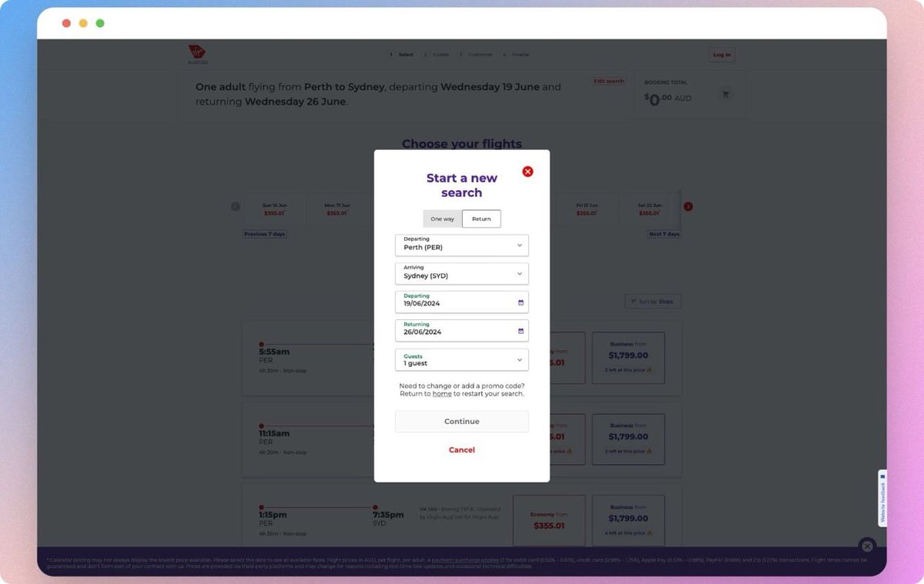Click the home link to restart your search

[442, 393]
